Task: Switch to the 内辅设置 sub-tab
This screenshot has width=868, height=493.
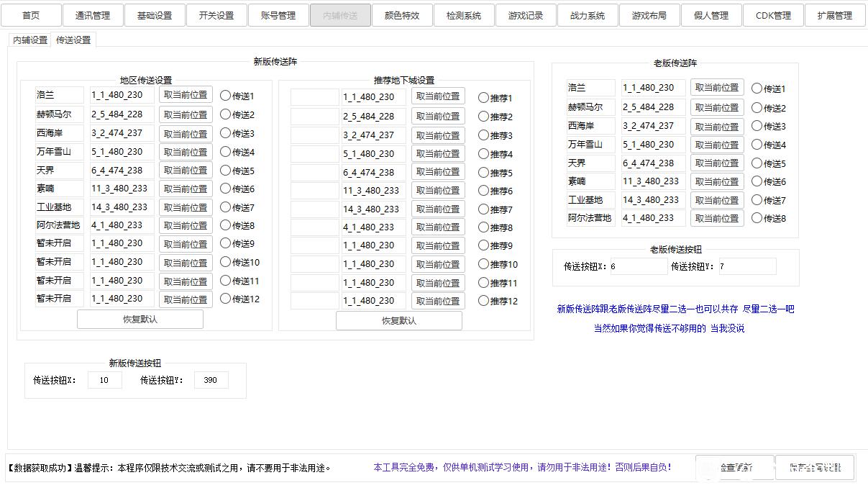Action: 30,40
